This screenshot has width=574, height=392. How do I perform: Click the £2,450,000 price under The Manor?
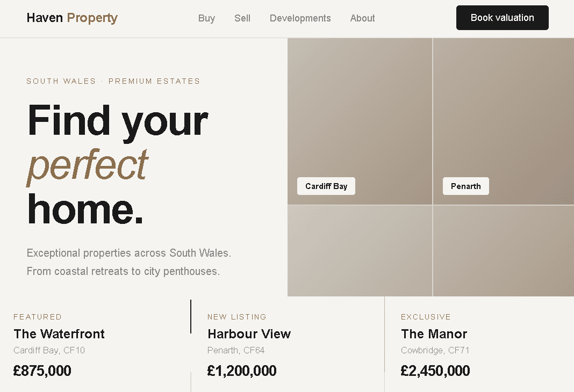pyautogui.click(x=435, y=371)
